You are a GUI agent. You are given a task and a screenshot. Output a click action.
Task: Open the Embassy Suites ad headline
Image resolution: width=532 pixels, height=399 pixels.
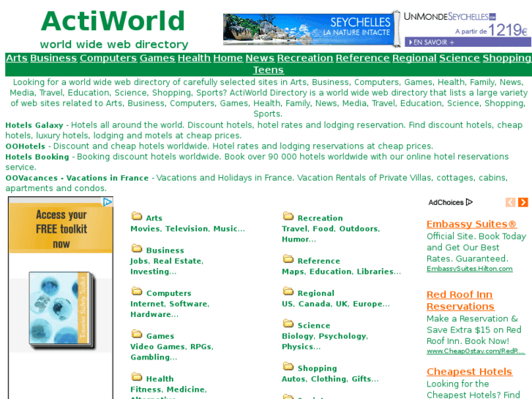pos(471,224)
